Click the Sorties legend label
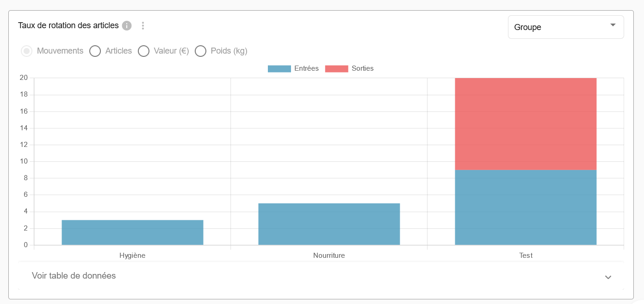The width and height of the screenshot is (644, 304). pyautogui.click(x=362, y=68)
